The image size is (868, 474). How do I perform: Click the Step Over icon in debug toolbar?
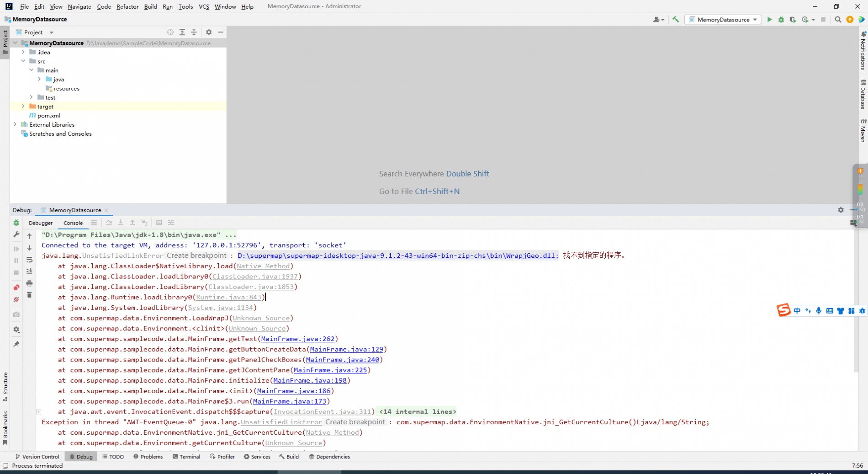pos(109,223)
